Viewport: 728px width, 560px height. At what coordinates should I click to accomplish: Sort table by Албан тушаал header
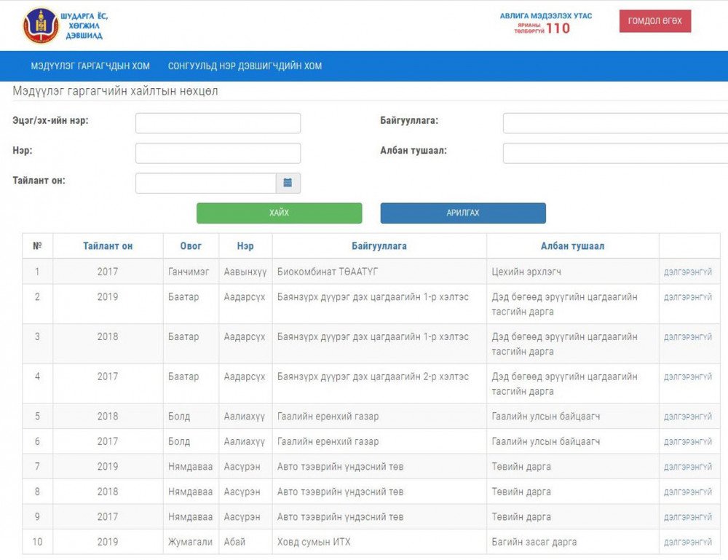click(x=572, y=246)
